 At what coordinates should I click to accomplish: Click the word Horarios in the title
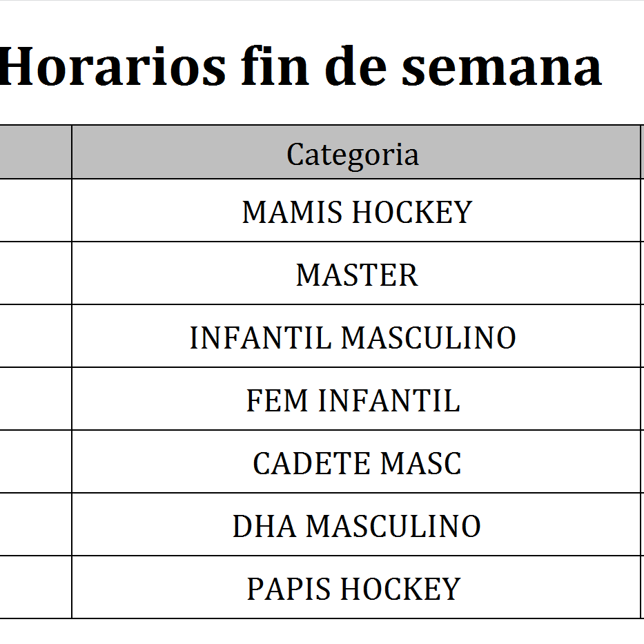(112, 67)
